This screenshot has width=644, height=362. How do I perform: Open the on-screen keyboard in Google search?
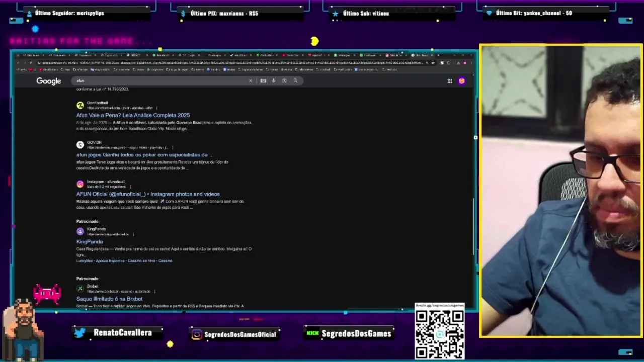pos(263,80)
